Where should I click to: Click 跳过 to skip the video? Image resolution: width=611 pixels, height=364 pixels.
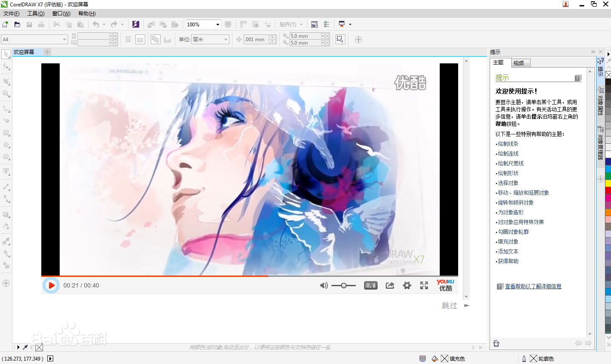(x=450, y=306)
